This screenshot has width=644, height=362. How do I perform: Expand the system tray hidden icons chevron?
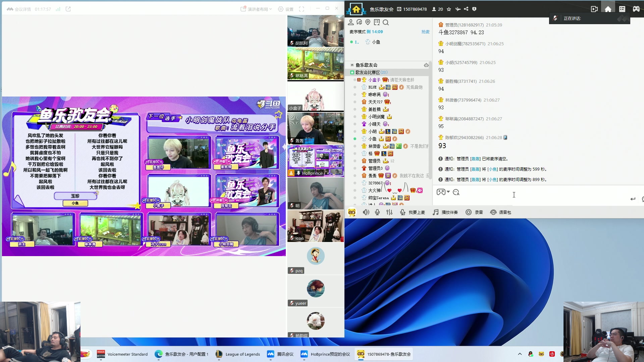(520, 354)
